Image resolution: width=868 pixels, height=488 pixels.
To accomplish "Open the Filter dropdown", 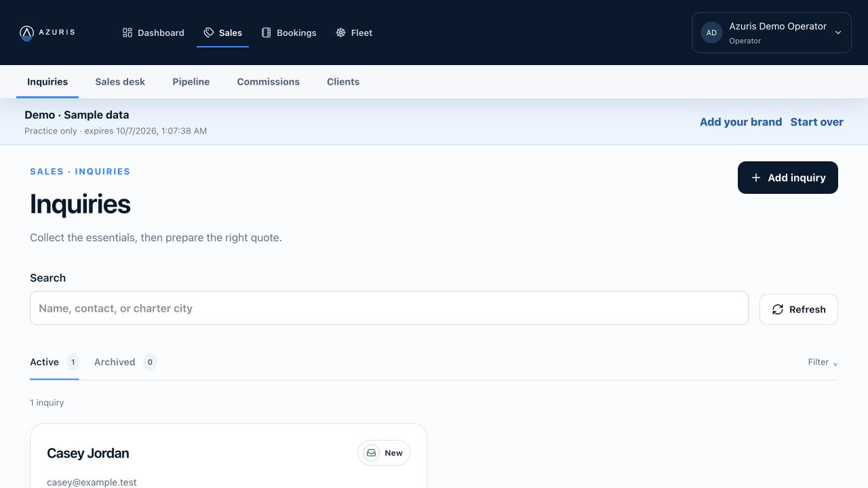I will click(823, 362).
